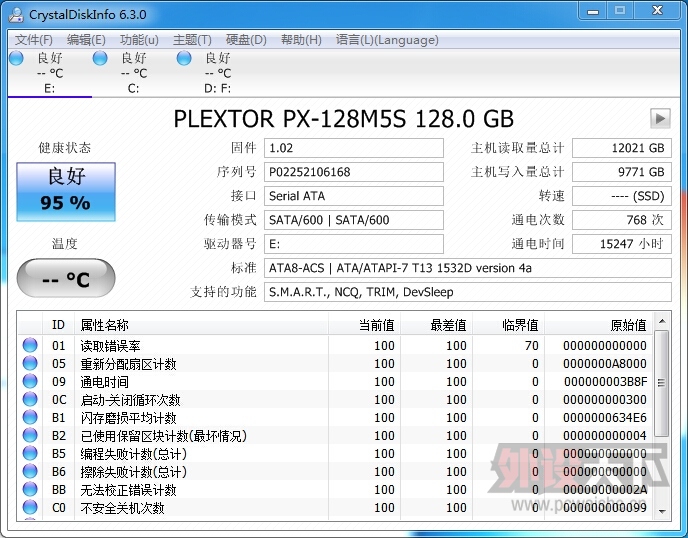The height and width of the screenshot is (538, 688).
Task: Select the E: drive status orb
Action: tap(16, 59)
